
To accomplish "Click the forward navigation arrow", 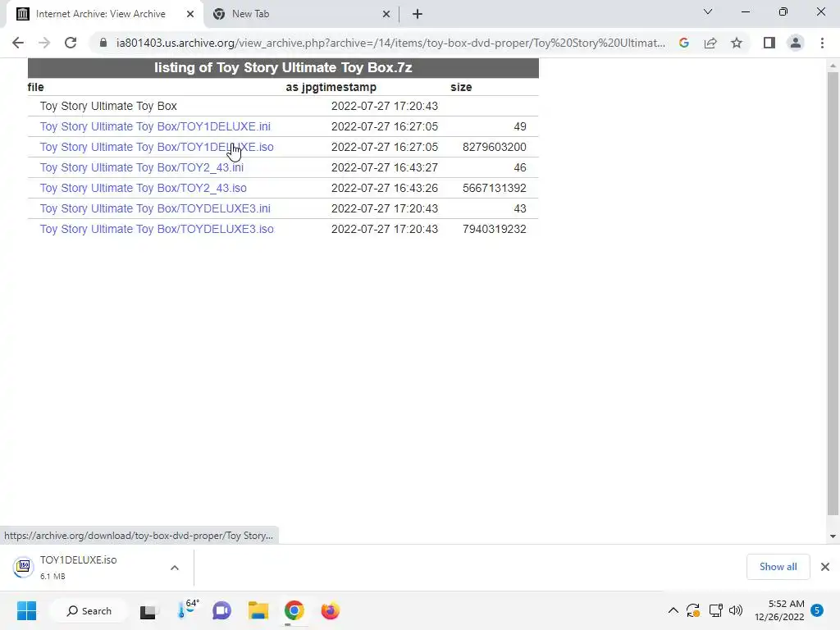I will tap(44, 43).
